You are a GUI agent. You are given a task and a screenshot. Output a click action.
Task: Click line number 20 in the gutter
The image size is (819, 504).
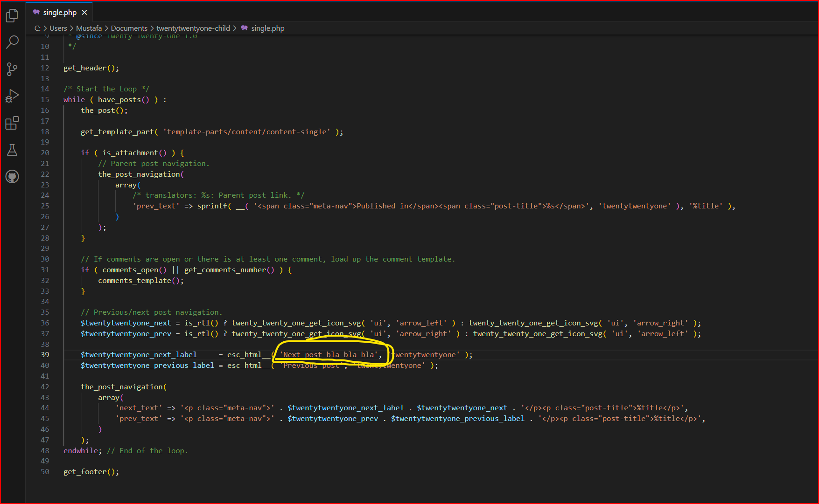tap(45, 153)
